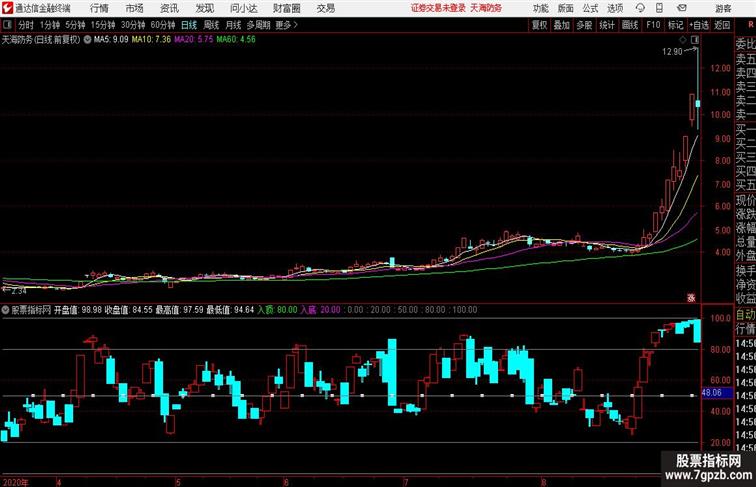Click the month 8 timeline marker
756x487 pixels.
(x=543, y=482)
